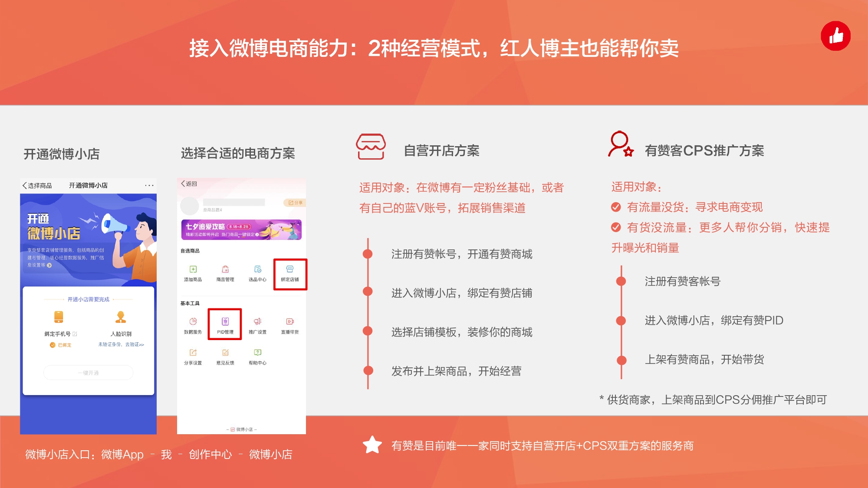The height and width of the screenshot is (488, 868).
Task: Click the arrow circle after 息设置等
Action: 49,265
